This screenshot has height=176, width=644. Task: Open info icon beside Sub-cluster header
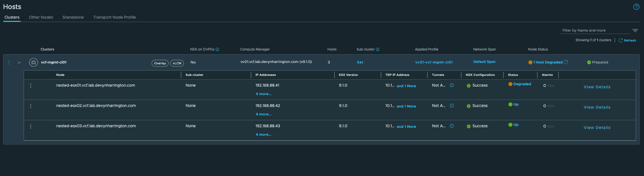378,49
